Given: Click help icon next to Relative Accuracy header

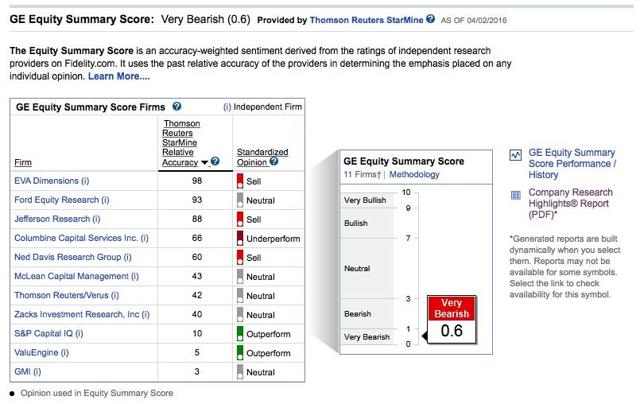Looking at the screenshot, I should coord(215,162).
